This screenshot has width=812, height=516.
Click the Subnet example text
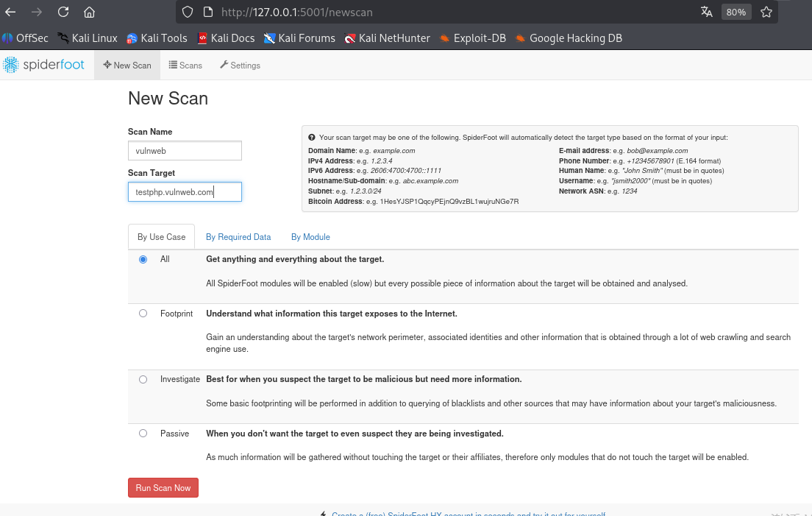coord(366,191)
